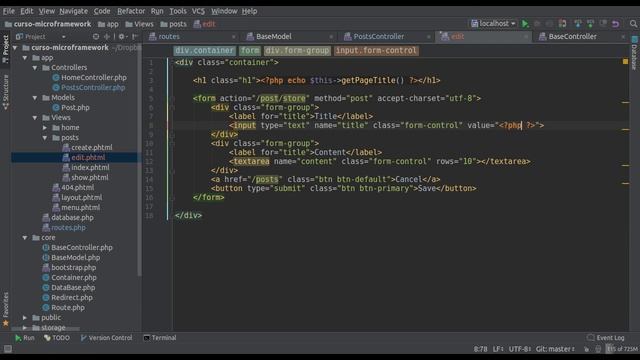The height and width of the screenshot is (360, 640).
Task: Open the Terminal tool window
Action: pos(160,338)
